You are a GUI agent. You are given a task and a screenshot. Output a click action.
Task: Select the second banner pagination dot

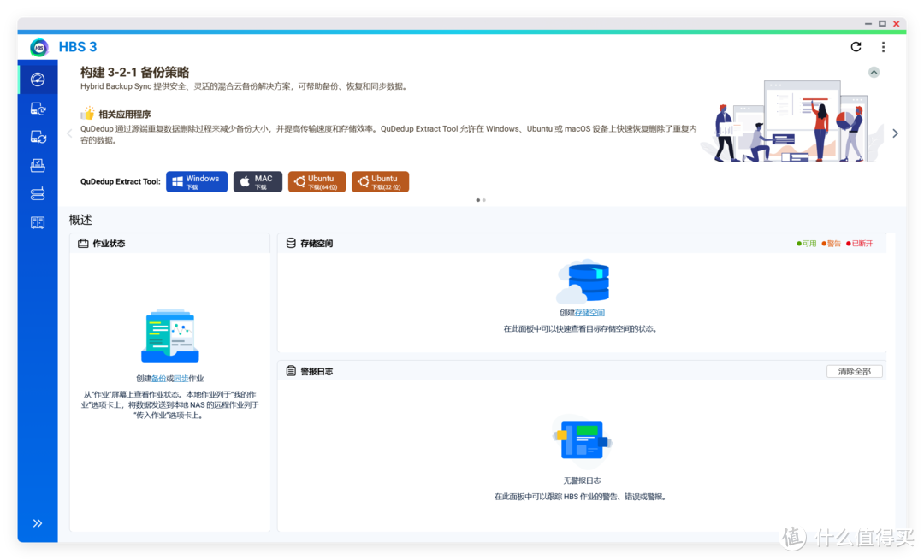pos(484,200)
